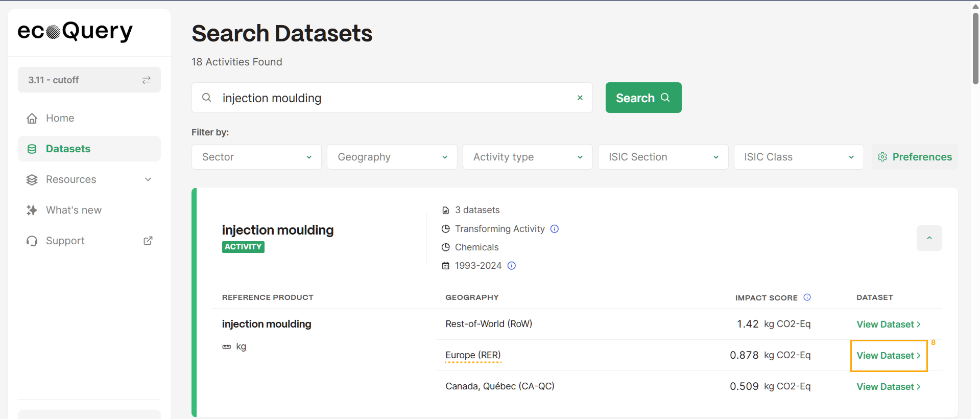980x419 pixels.
Task: Click the Impact Score info icon
Action: tap(807, 297)
